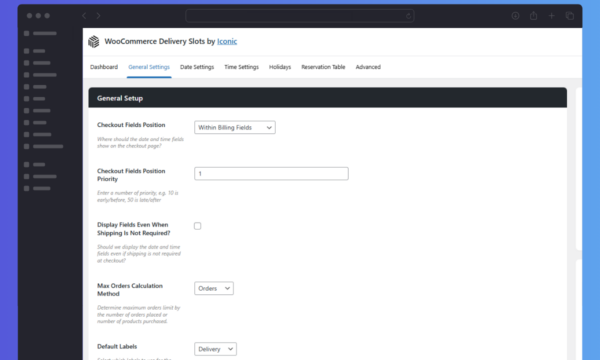Focus the Checkout Fields Position Priority field

click(271, 174)
